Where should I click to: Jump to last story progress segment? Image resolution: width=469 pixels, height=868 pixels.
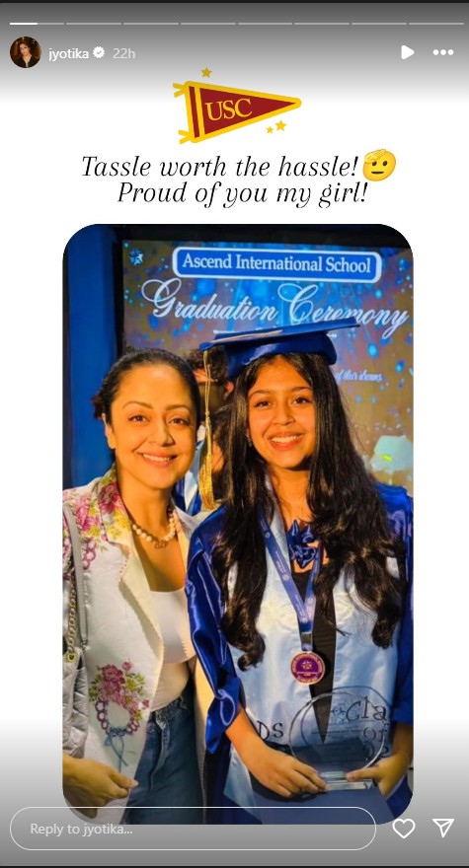(435, 24)
